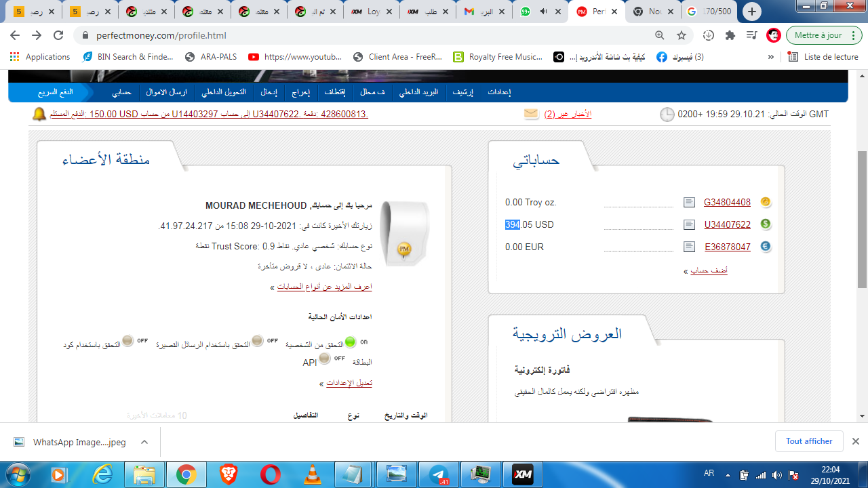
Task: Expand the hidden bookmarks chevron
Action: [771, 57]
